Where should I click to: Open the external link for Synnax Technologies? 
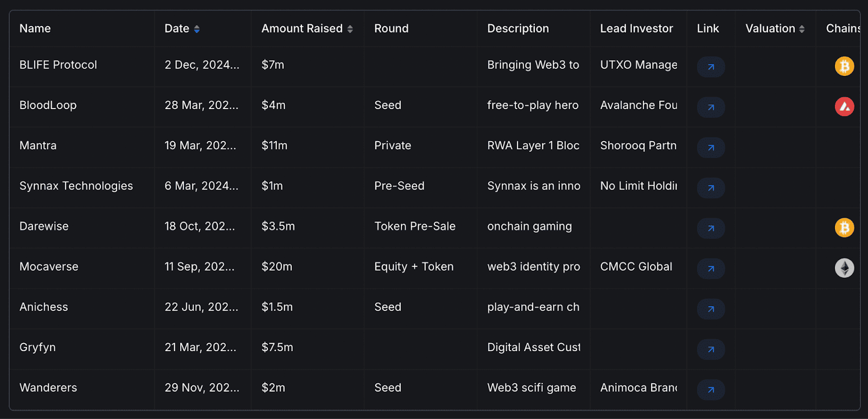[710, 188]
